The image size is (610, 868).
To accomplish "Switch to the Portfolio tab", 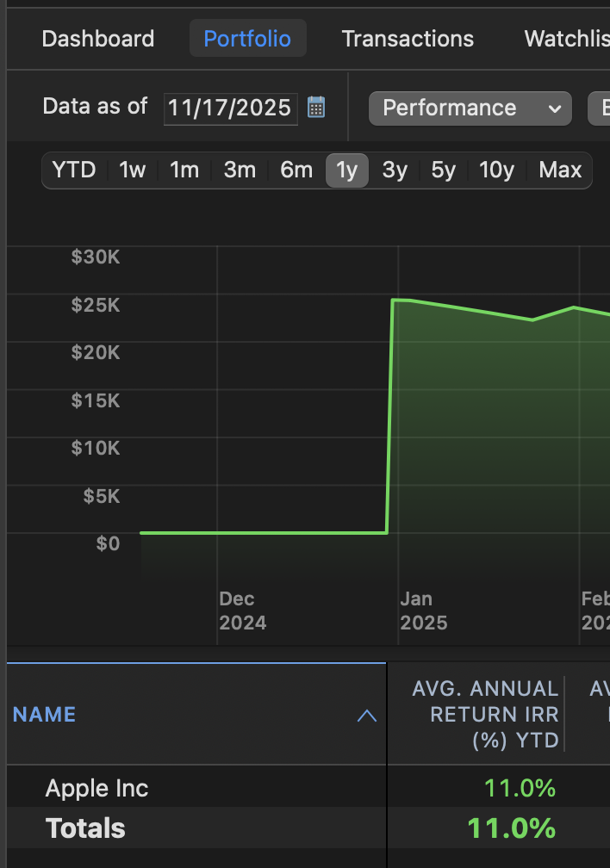I will tap(247, 38).
